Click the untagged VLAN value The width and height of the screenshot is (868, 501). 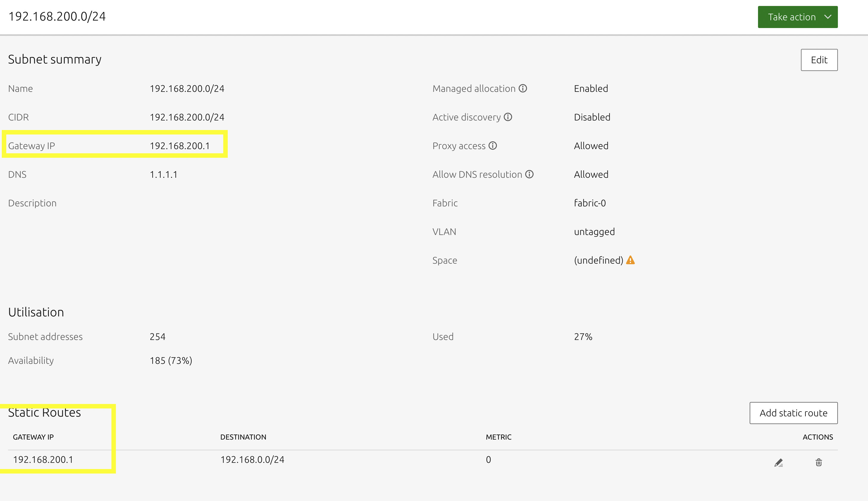594,232
